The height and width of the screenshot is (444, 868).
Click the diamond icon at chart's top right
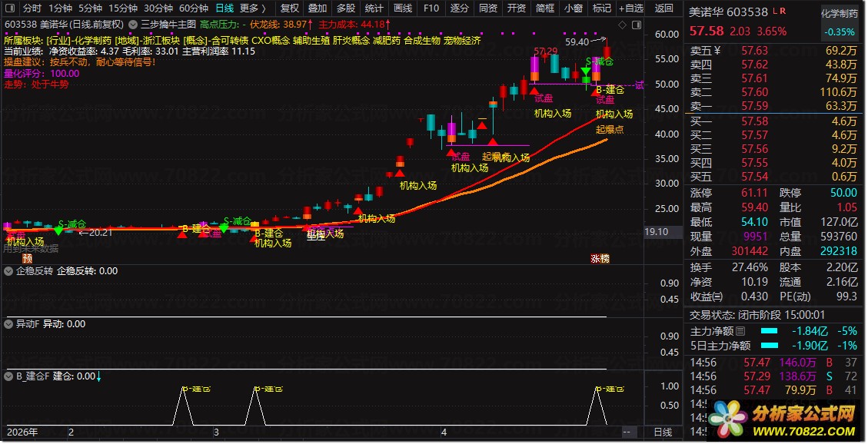point(622,25)
